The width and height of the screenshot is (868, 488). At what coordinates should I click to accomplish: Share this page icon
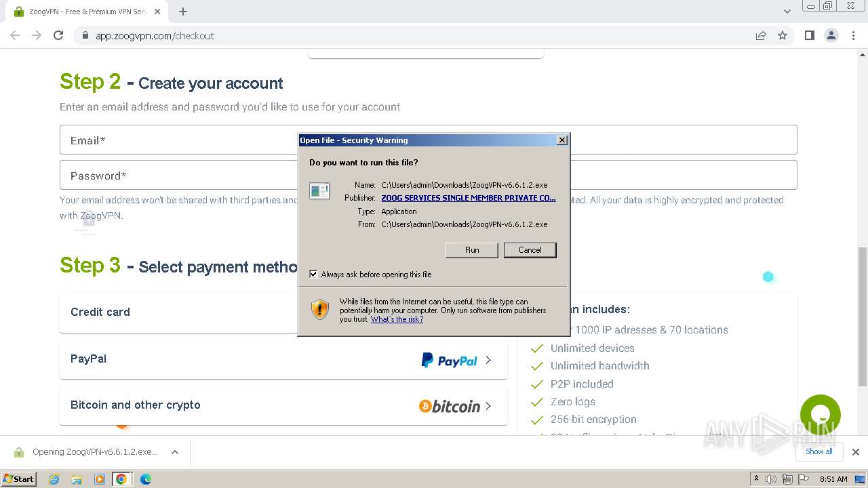(x=761, y=35)
